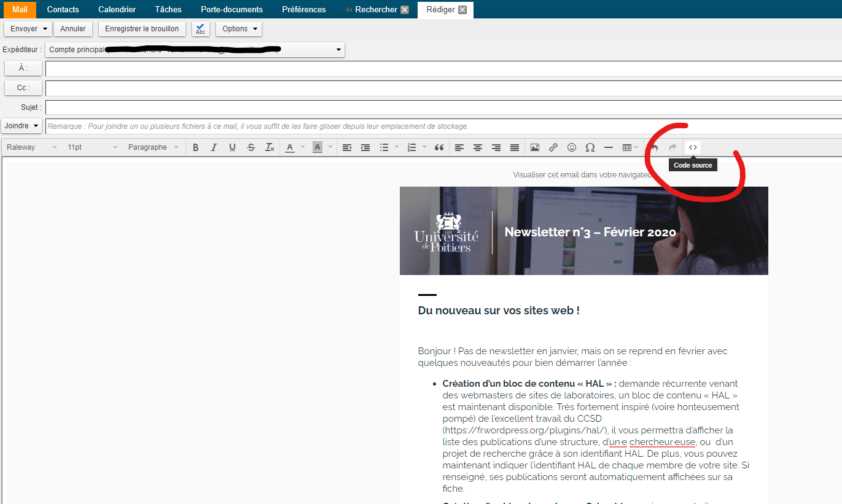Click into the Sujet input field
The height and width of the screenshot is (504, 842).
(442, 107)
